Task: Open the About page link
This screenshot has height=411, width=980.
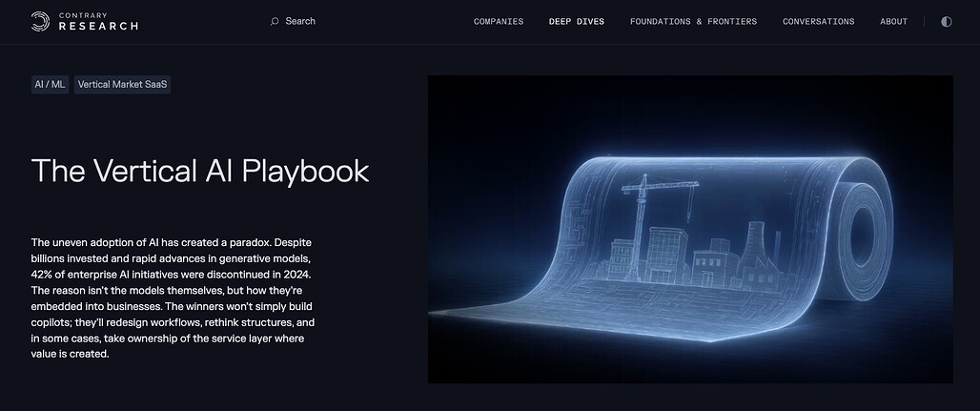Action: pyautogui.click(x=893, y=21)
